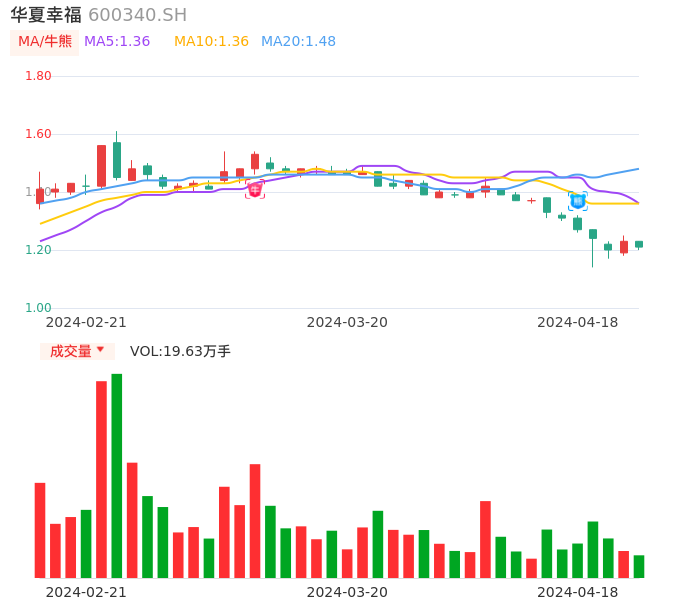Select the MA10:1.36 legend label

pos(211,42)
